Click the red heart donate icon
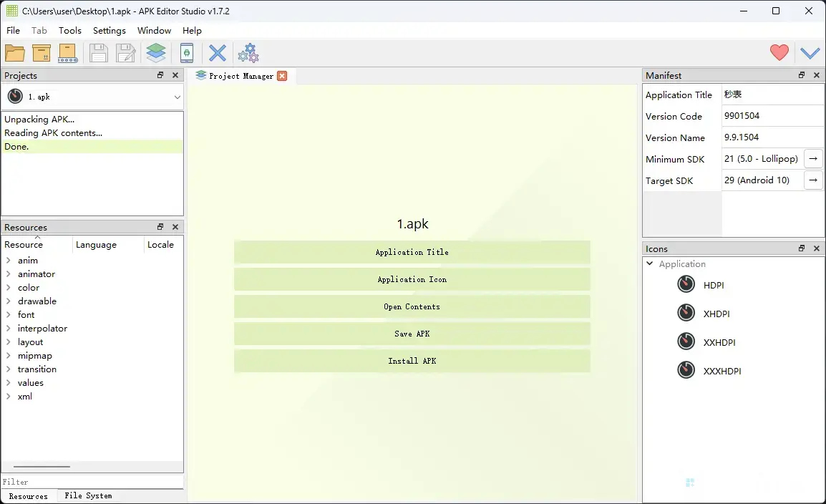The height and width of the screenshot is (504, 826). click(779, 53)
